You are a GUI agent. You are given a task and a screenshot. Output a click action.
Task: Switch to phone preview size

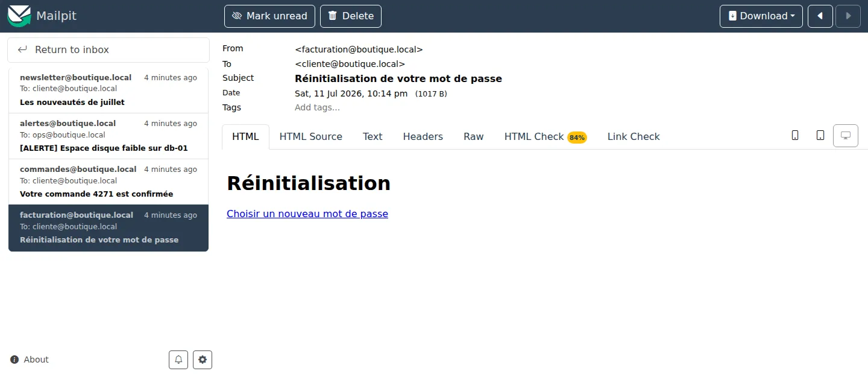pos(795,136)
